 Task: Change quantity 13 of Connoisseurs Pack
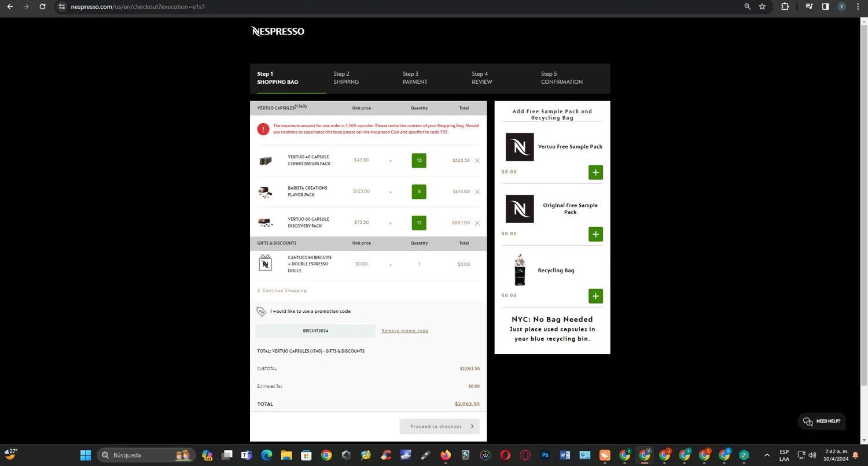[x=419, y=161]
